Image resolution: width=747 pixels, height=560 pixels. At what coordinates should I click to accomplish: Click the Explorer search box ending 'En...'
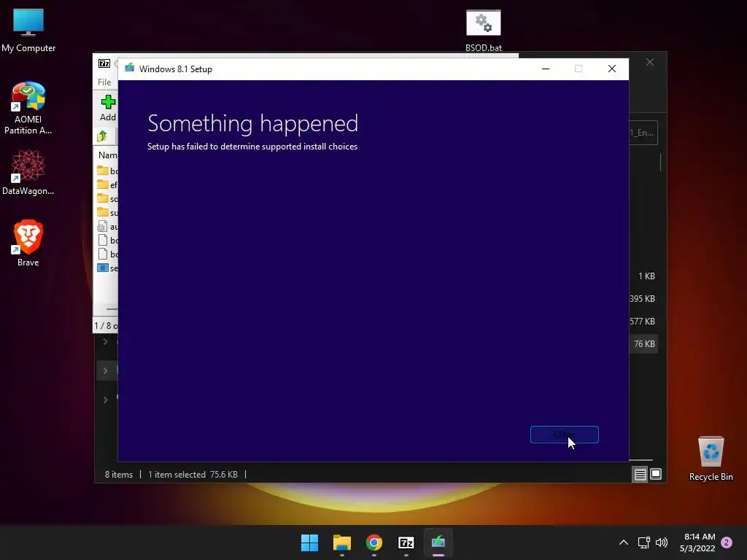tap(643, 133)
